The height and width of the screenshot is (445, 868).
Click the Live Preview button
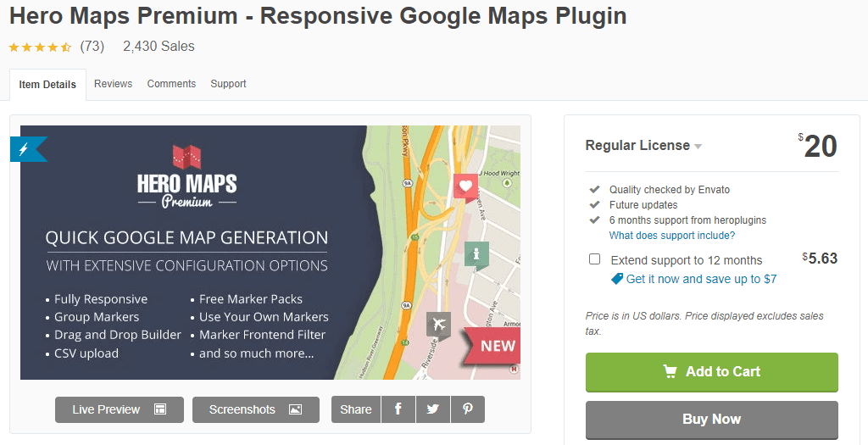pos(119,409)
